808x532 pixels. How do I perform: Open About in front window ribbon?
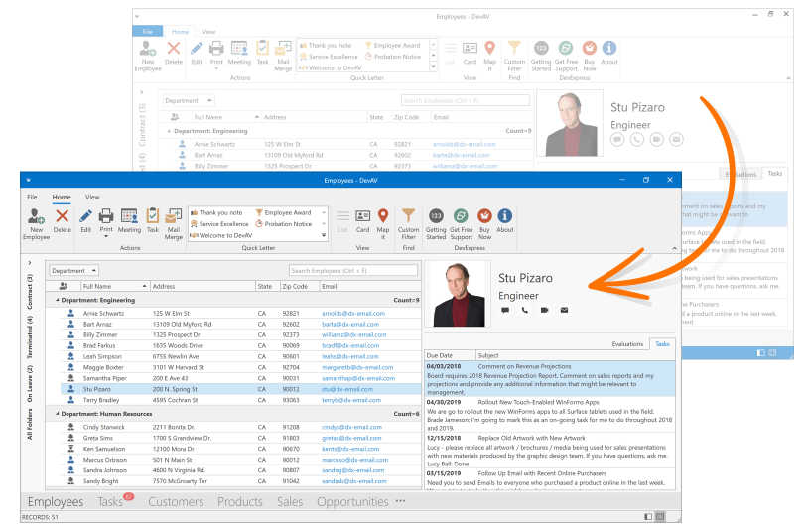505,220
